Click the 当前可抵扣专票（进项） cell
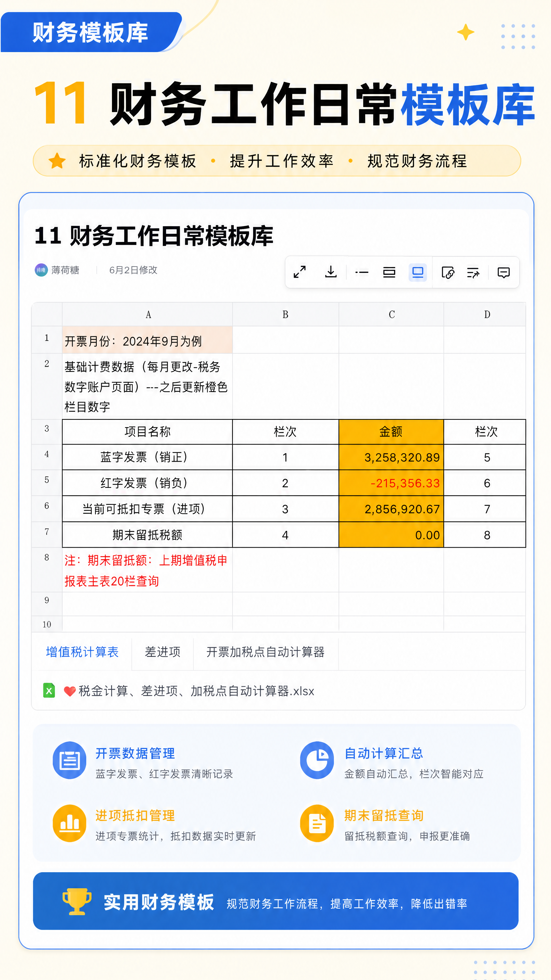551x980 pixels. [147, 509]
